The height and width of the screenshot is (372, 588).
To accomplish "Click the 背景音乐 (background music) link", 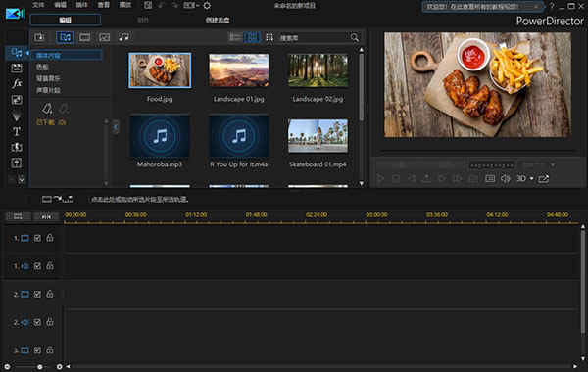I will tap(48, 78).
